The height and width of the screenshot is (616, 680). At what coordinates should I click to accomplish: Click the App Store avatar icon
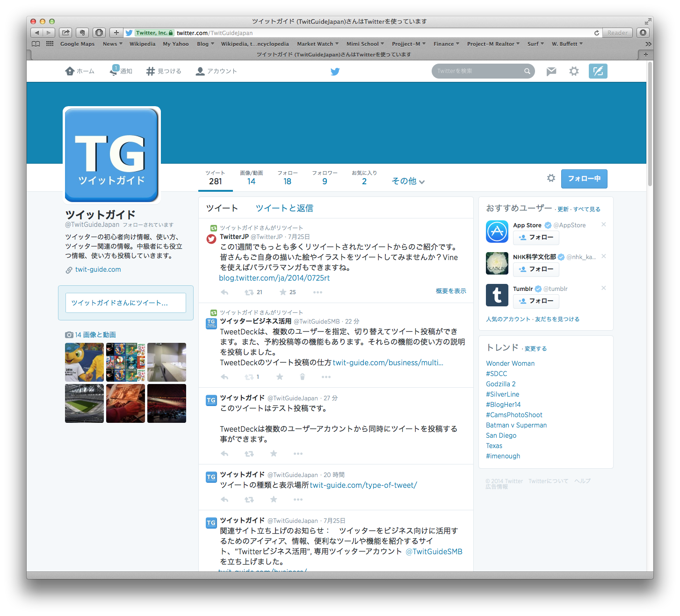tap(497, 232)
